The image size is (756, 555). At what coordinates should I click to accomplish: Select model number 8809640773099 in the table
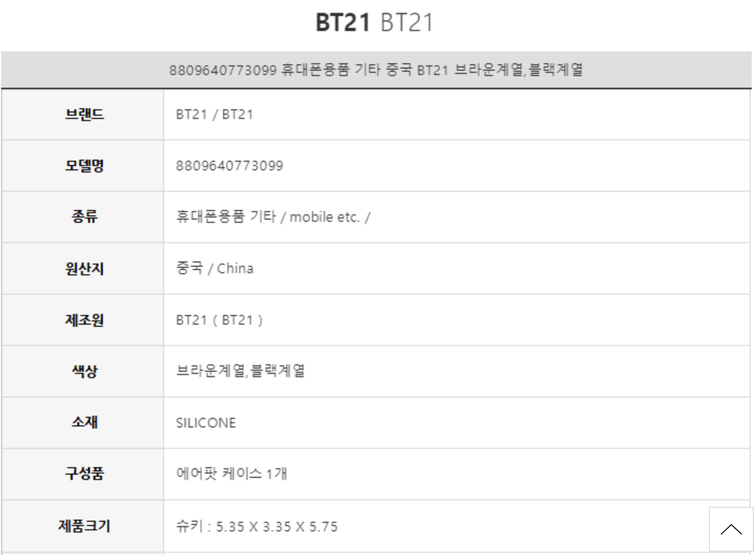(229, 166)
